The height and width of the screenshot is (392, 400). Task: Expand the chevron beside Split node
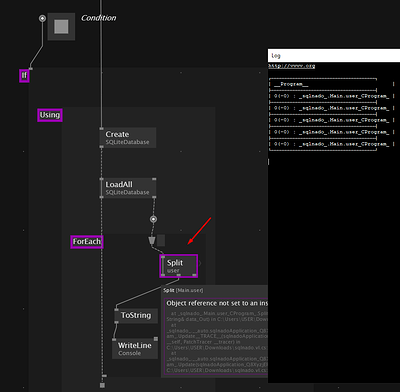tap(200, 263)
